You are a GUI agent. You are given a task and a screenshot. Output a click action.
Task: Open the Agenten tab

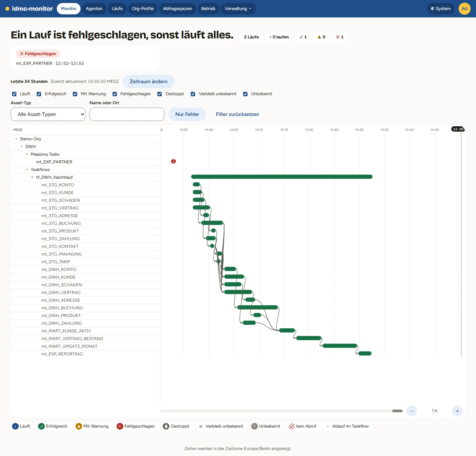94,9
